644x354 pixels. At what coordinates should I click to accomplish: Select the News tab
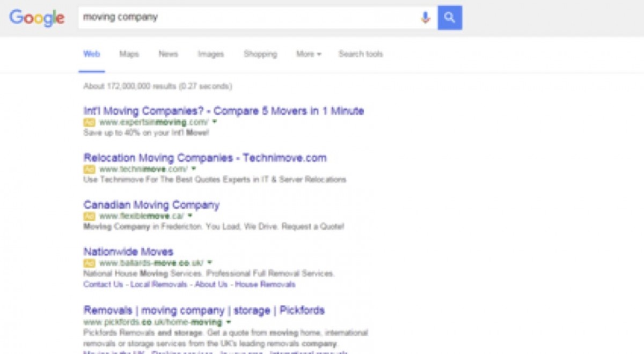tap(169, 54)
